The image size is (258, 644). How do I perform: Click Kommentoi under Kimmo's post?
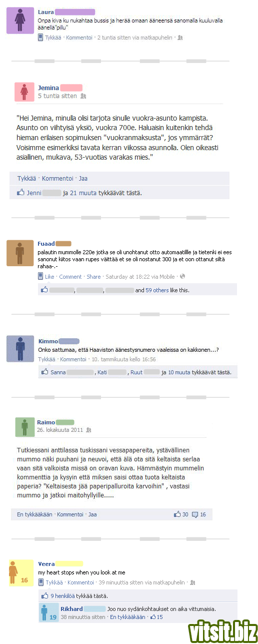(73, 359)
